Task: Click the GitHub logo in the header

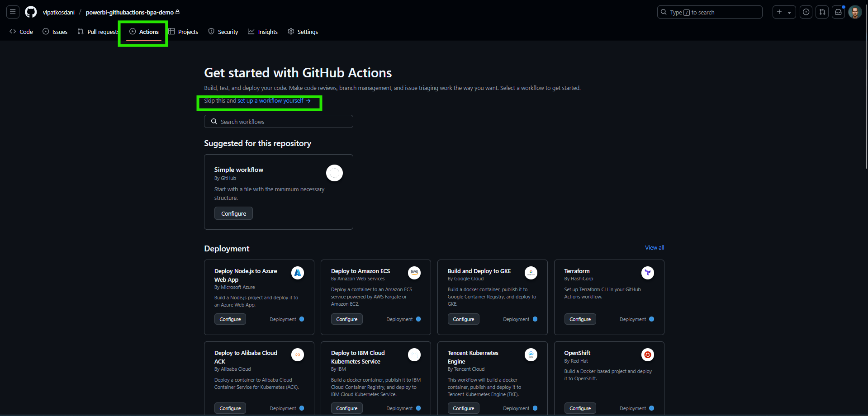Action: pyautogui.click(x=30, y=12)
